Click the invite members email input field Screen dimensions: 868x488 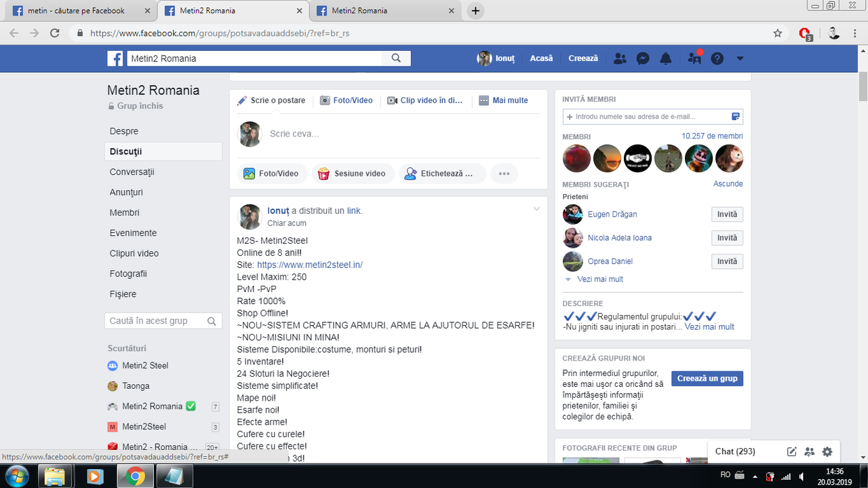(x=652, y=117)
